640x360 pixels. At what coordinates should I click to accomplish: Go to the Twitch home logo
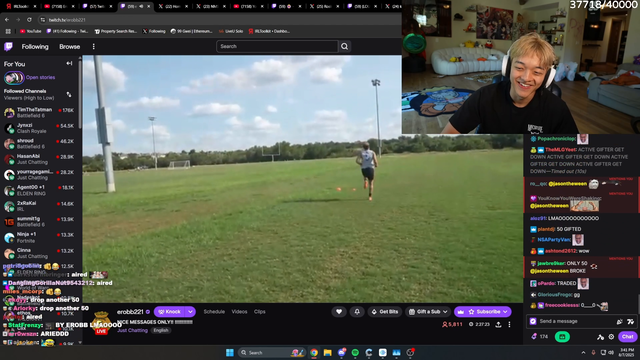coord(8,47)
